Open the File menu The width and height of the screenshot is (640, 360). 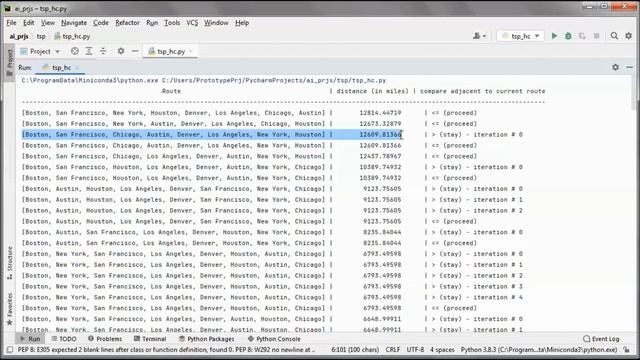(x=11, y=23)
